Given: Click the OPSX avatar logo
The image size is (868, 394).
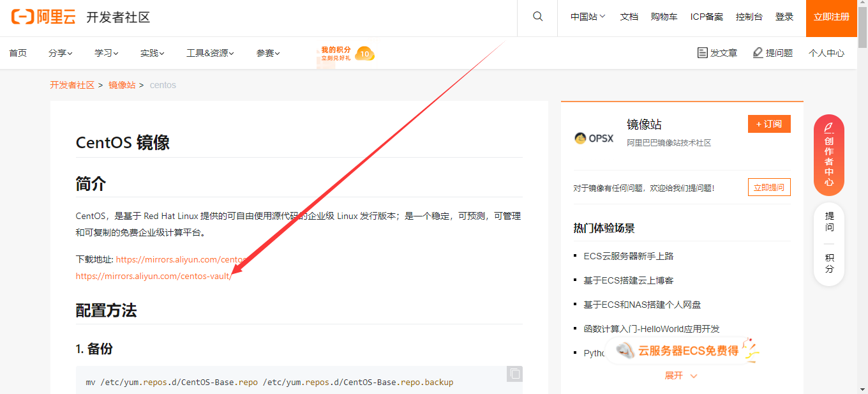Looking at the screenshot, I should (594, 138).
